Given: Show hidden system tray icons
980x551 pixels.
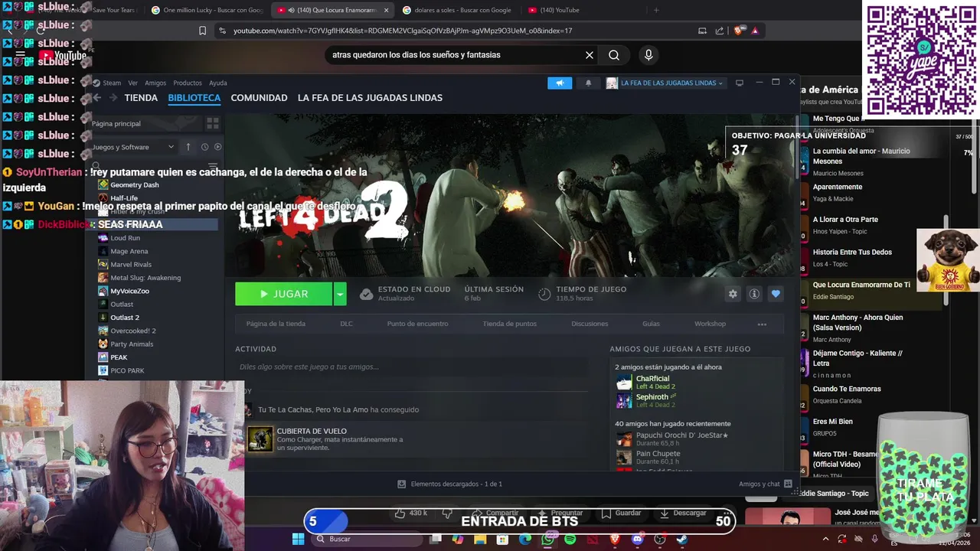Looking at the screenshot, I should tap(825, 540).
